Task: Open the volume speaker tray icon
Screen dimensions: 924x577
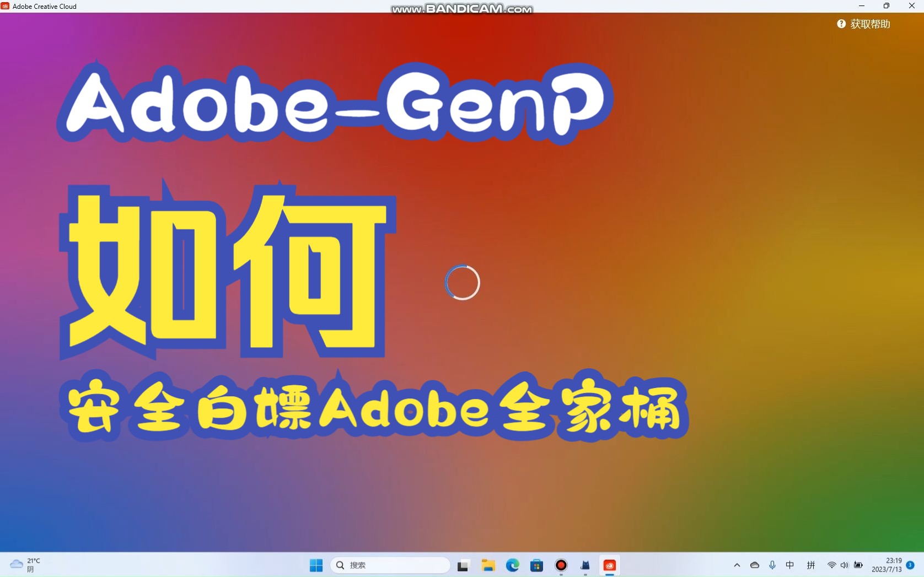Action: tap(845, 565)
